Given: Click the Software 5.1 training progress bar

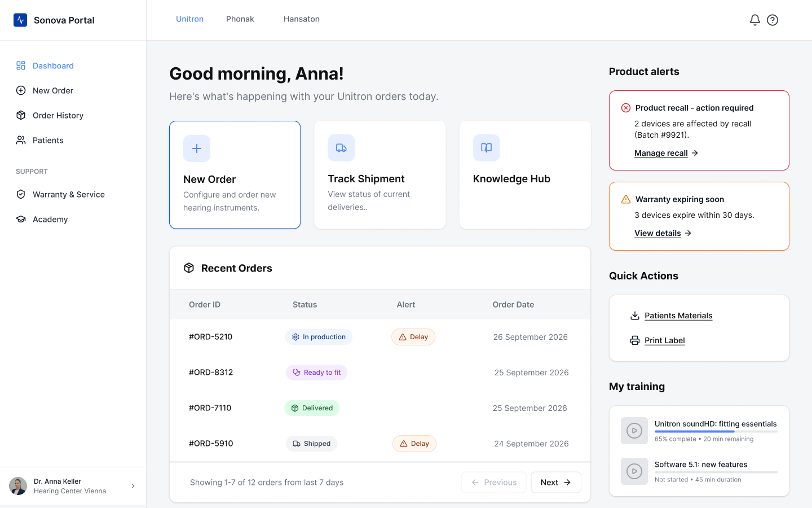Looking at the screenshot, I should tap(716, 472).
